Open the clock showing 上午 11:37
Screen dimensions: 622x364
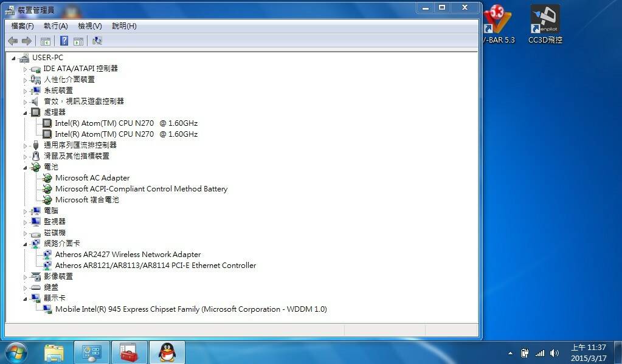tap(589, 352)
